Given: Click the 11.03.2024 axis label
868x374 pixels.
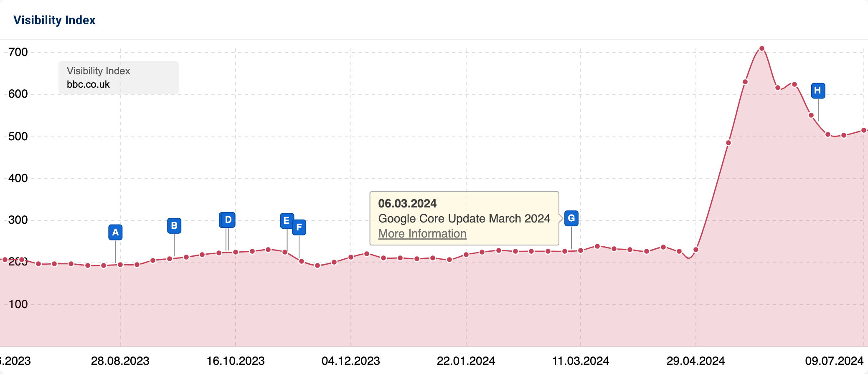Looking at the screenshot, I should click(581, 361).
